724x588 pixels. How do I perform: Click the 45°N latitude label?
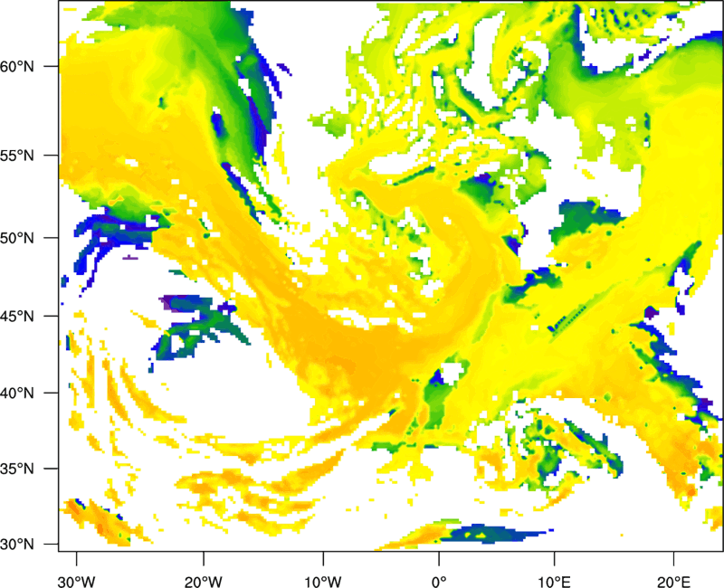[18, 316]
